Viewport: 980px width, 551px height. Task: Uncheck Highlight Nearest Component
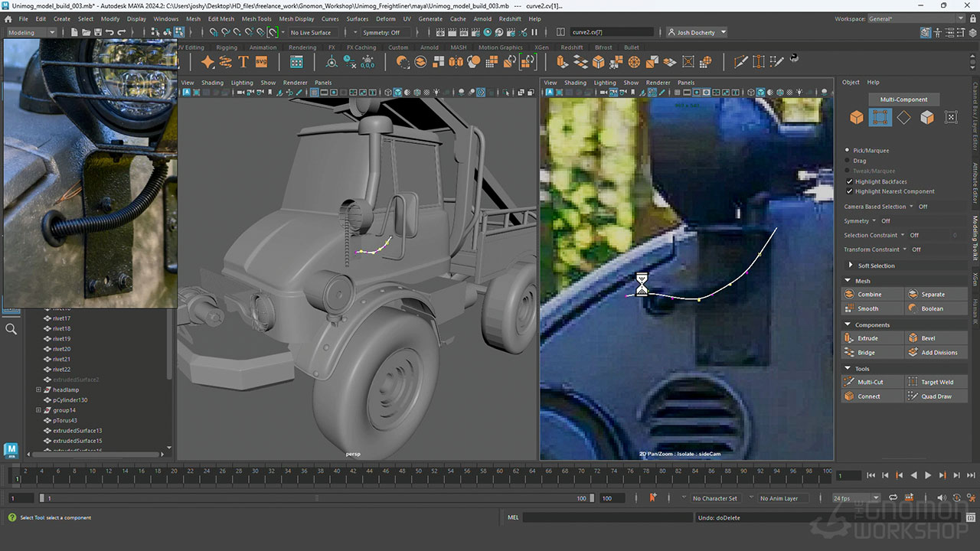(x=849, y=191)
